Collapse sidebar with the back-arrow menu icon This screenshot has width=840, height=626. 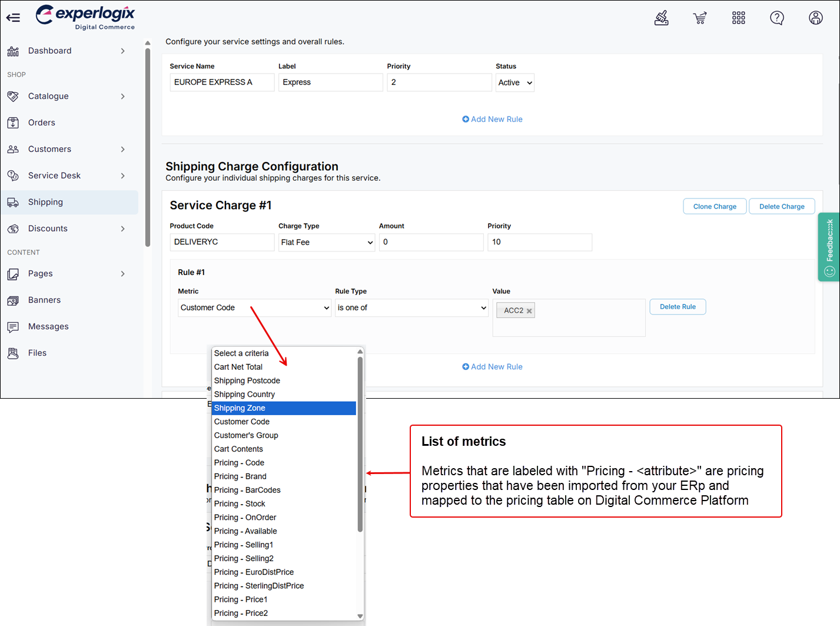click(13, 18)
